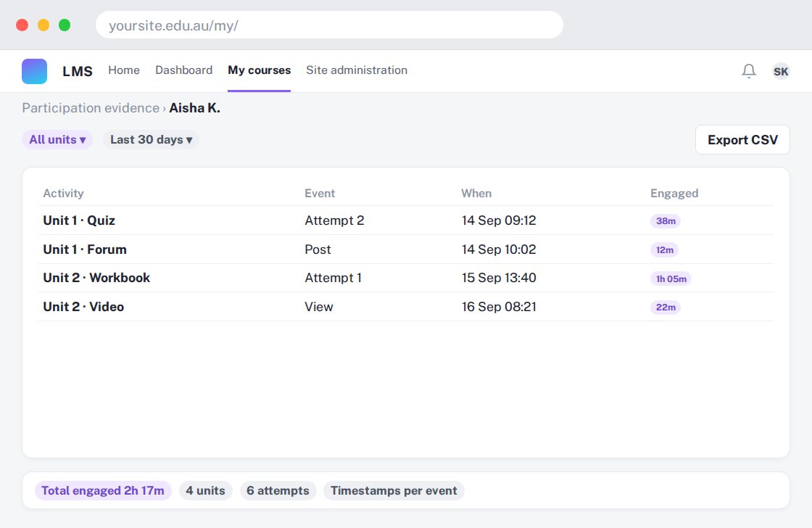Open the Unit 1 · Forum row
Viewport: 812px width, 528px height.
pyautogui.click(x=406, y=249)
